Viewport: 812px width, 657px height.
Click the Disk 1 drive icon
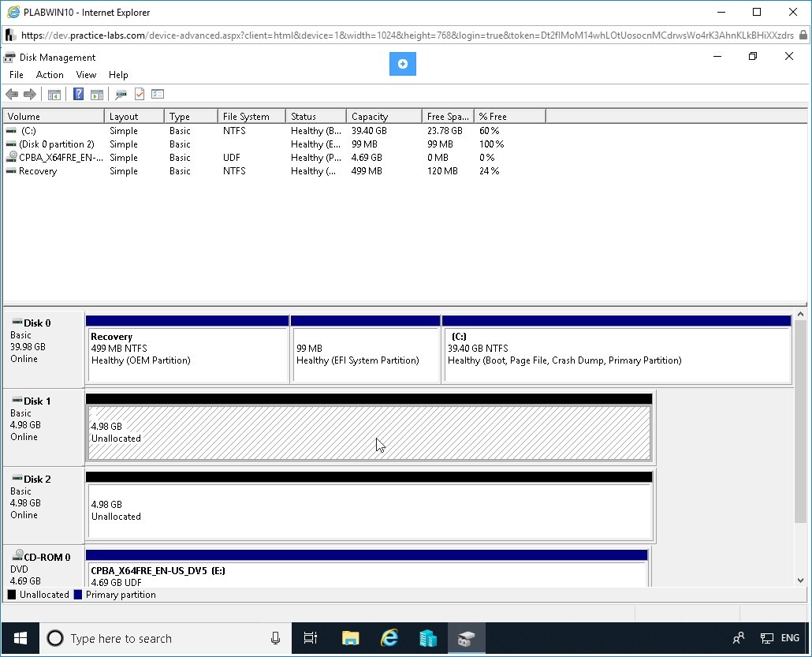pyautogui.click(x=17, y=401)
